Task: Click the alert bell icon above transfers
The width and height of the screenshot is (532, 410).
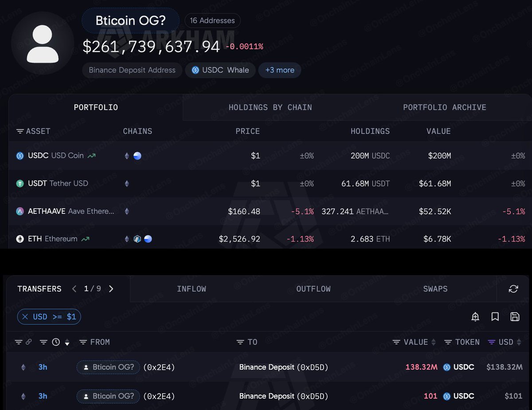Action: (475, 316)
